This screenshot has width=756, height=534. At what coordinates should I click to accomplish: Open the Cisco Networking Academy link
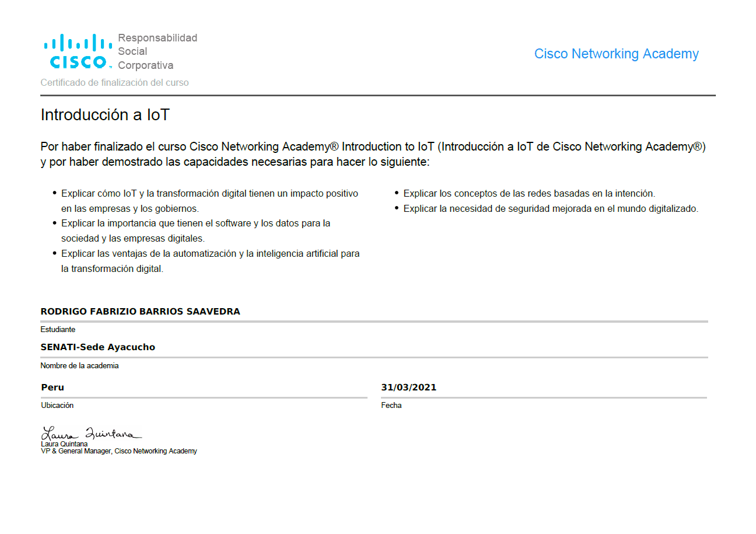tap(616, 54)
